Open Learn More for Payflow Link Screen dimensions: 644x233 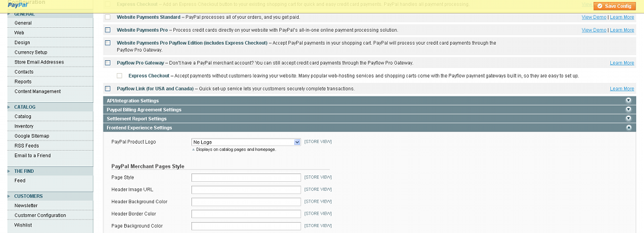(622, 89)
